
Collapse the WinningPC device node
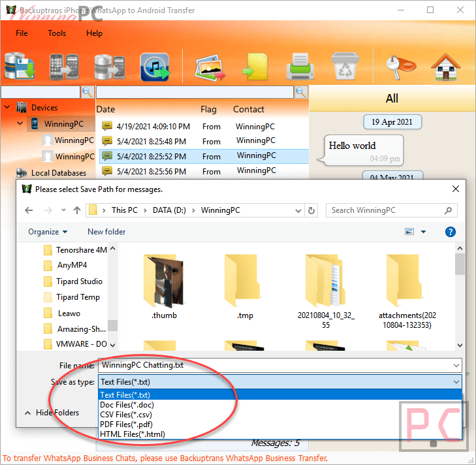20,123
